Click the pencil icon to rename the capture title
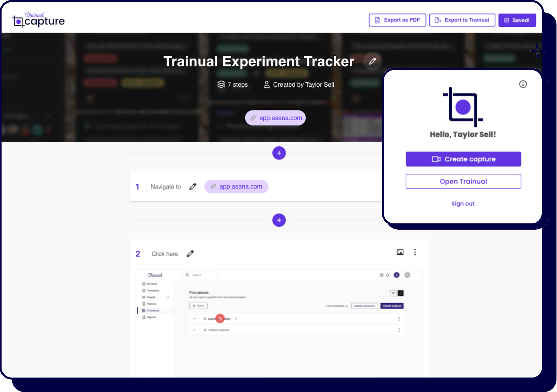Image resolution: width=557 pixels, height=392 pixels. click(372, 61)
